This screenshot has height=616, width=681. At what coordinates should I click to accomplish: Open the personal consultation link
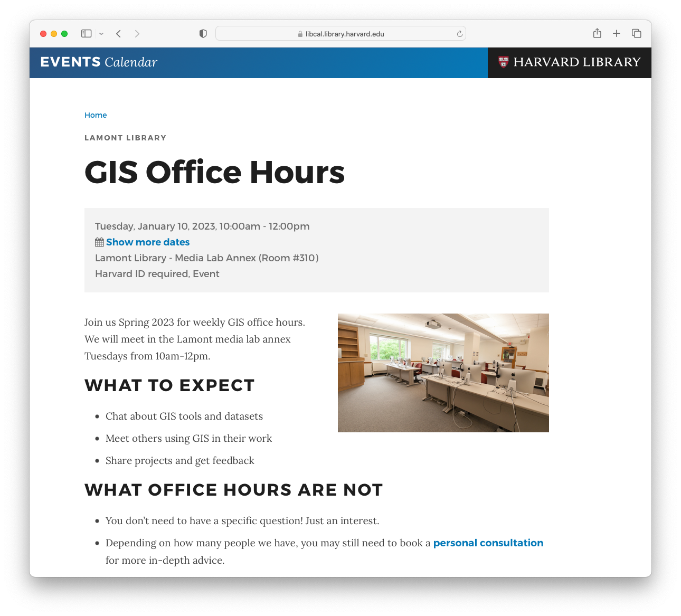pyautogui.click(x=488, y=543)
